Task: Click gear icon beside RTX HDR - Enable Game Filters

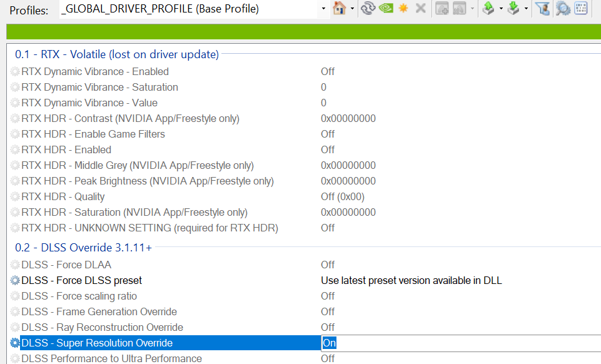Action: (15, 134)
